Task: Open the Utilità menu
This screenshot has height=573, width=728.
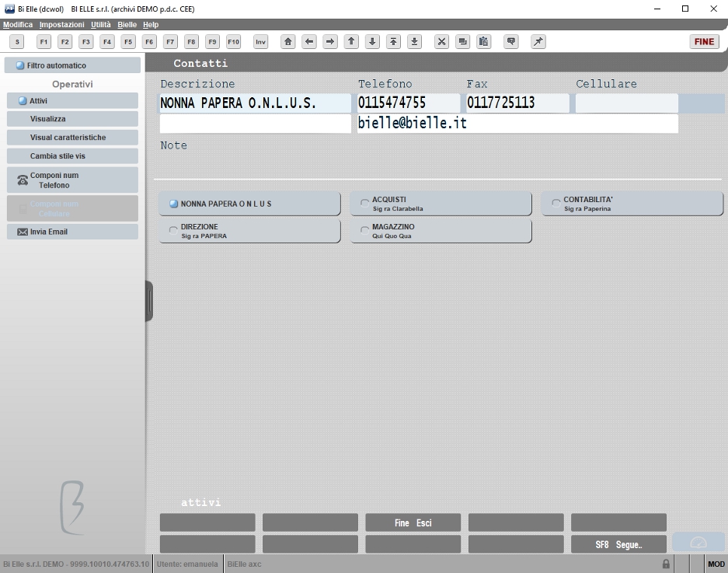Action: (x=101, y=25)
